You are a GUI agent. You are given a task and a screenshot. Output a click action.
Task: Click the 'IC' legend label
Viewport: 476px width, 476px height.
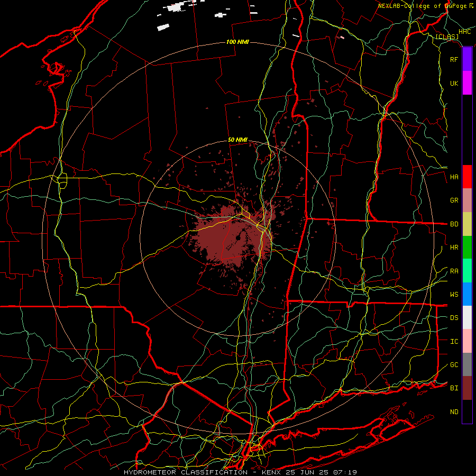coord(454,342)
